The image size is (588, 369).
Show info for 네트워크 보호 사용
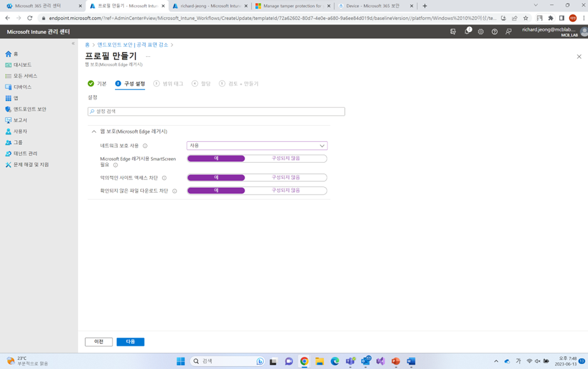(145, 146)
